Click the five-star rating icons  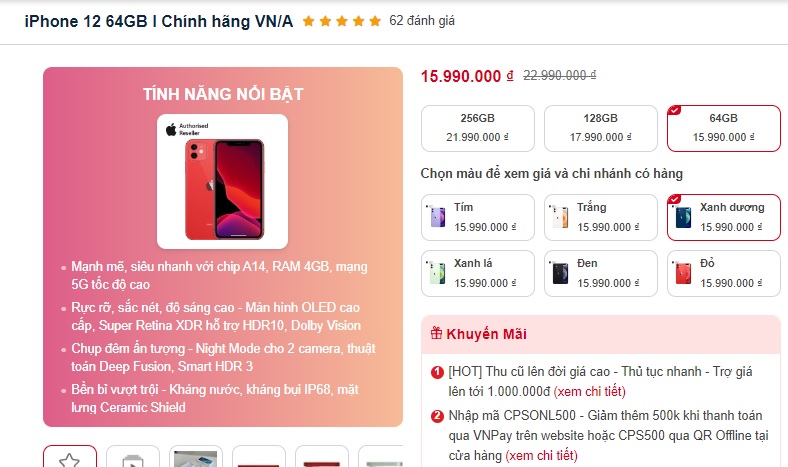click(x=342, y=21)
